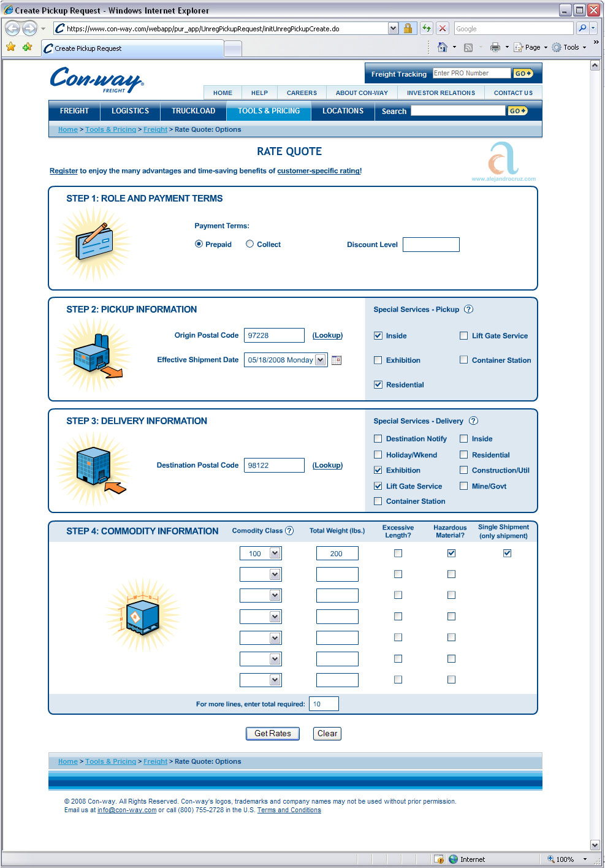
Task: Click help icon next to Comodity Class
Action: pyautogui.click(x=289, y=531)
